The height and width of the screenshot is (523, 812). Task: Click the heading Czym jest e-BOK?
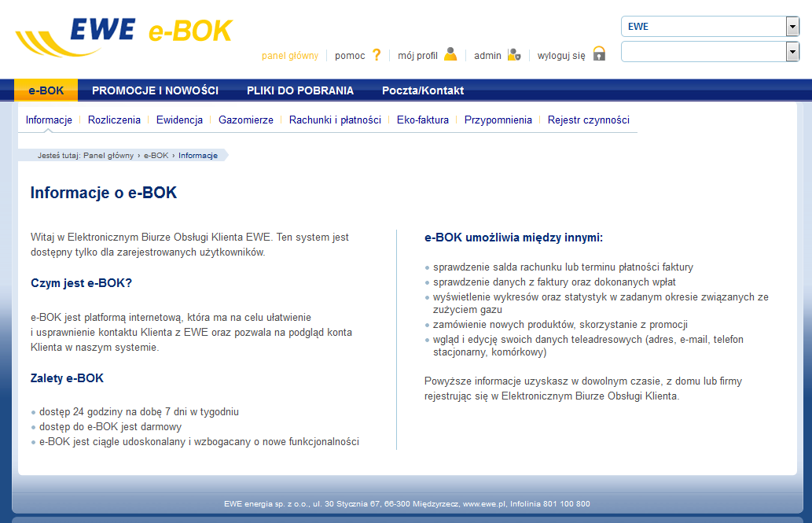click(81, 283)
